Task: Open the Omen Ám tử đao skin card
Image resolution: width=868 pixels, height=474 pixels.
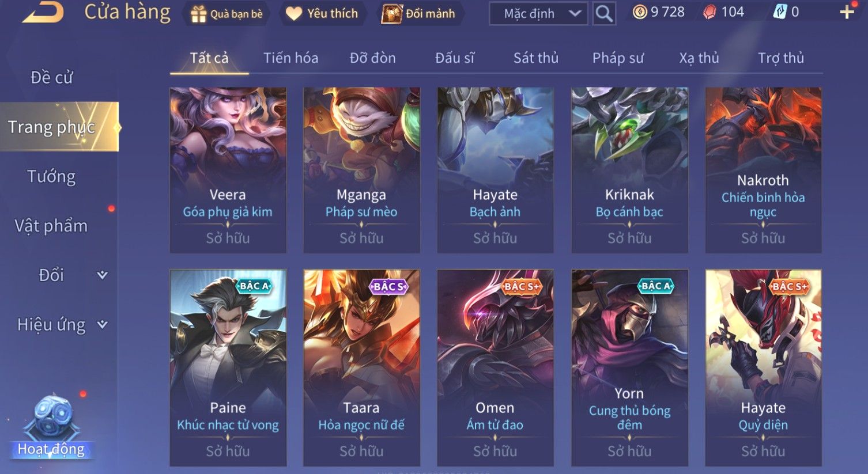Action: tap(495, 367)
